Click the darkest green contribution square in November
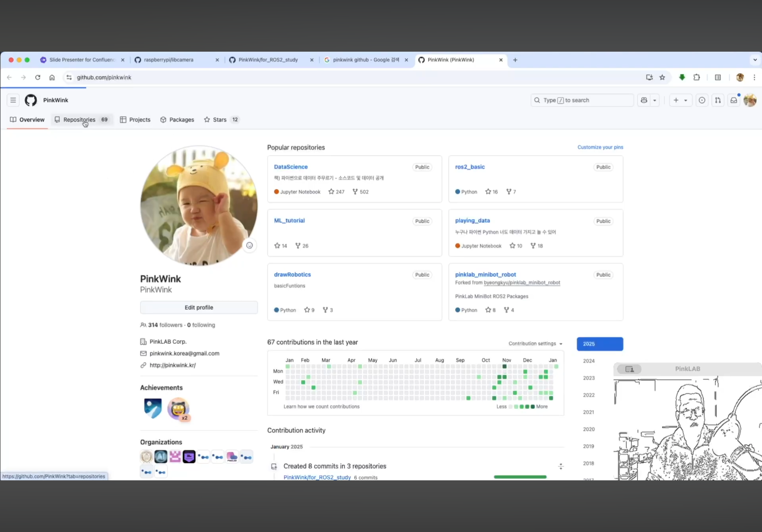Viewport: 762px width, 532px height. click(x=504, y=366)
